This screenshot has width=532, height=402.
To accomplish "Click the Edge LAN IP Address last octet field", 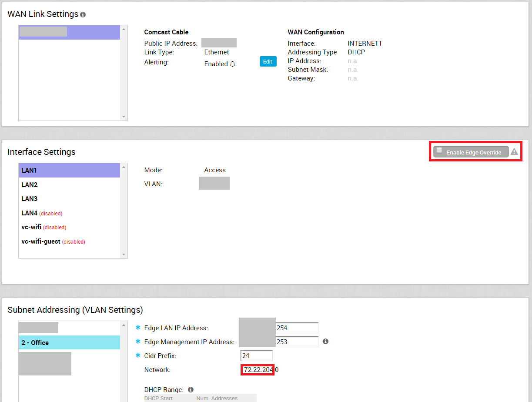I will pyautogui.click(x=297, y=328).
